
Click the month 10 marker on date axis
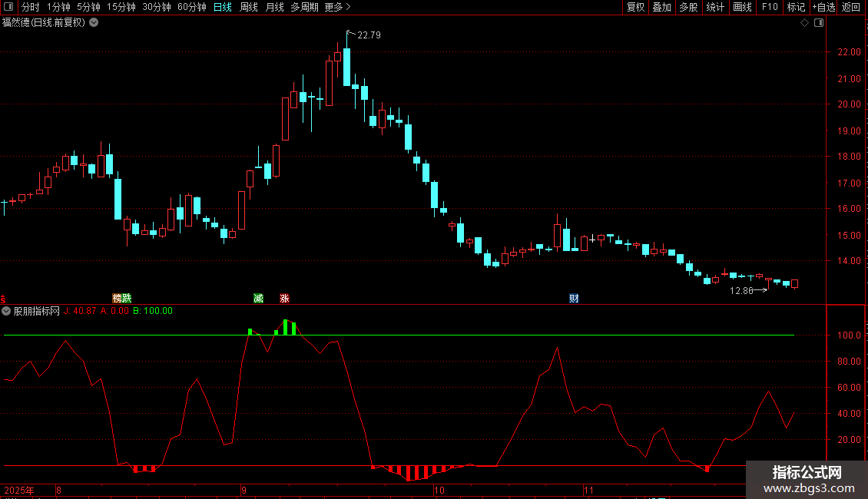coord(439,491)
